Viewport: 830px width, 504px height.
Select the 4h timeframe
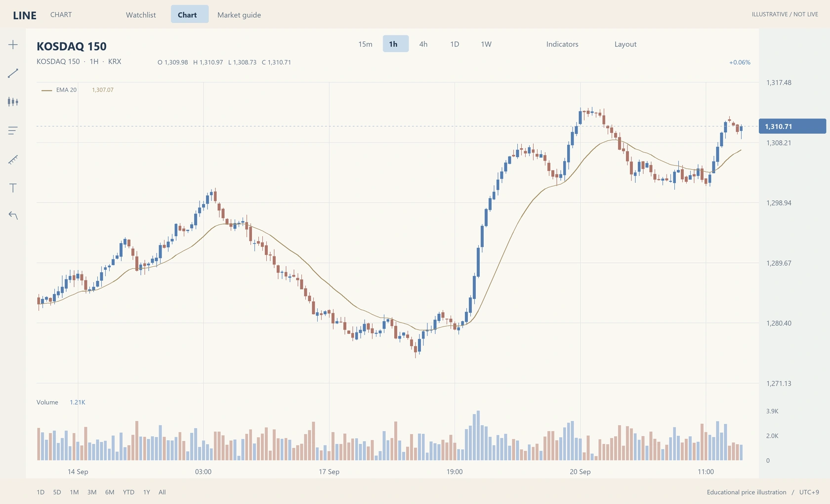423,44
